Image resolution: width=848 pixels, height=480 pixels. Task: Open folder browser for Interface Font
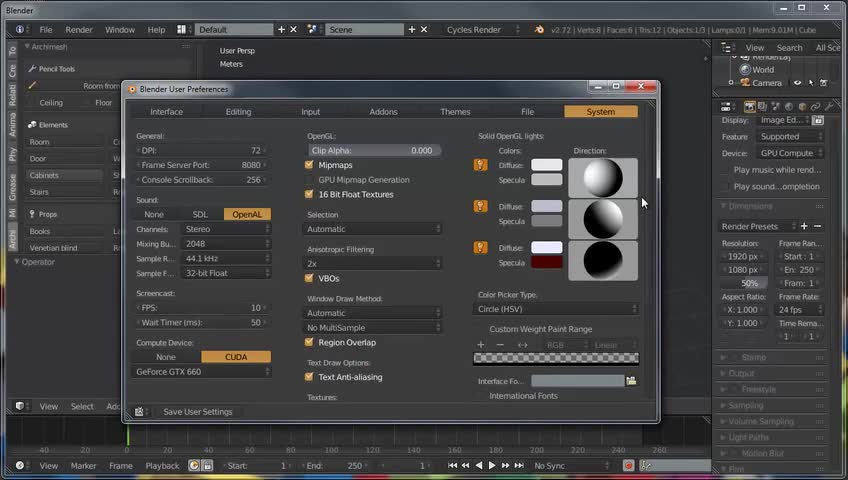(631, 381)
